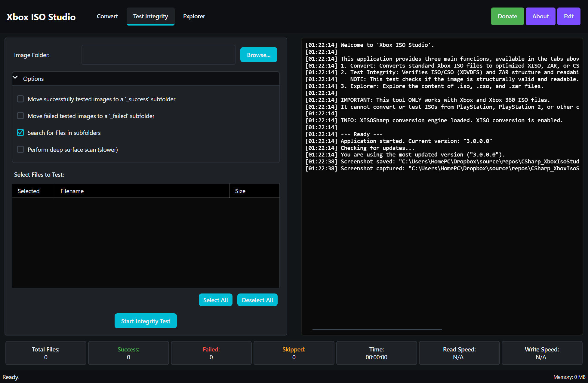
Task: Click the 'Checking for updates...' log line
Action: 360,148
